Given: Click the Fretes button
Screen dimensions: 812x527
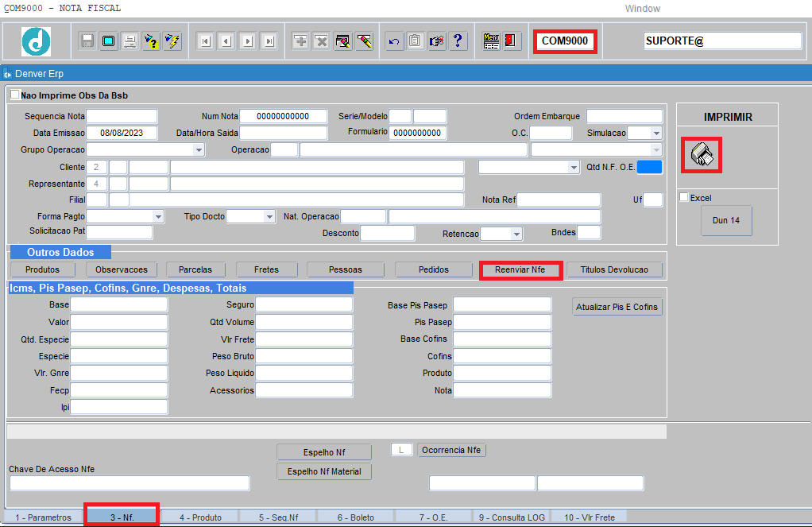Looking at the screenshot, I should (x=267, y=269).
